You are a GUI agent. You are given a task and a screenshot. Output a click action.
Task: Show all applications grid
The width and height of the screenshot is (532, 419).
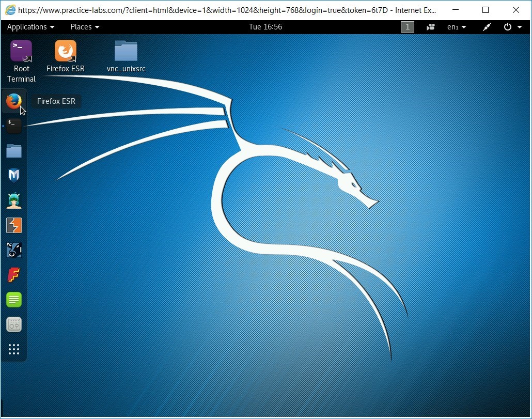pyautogui.click(x=14, y=349)
